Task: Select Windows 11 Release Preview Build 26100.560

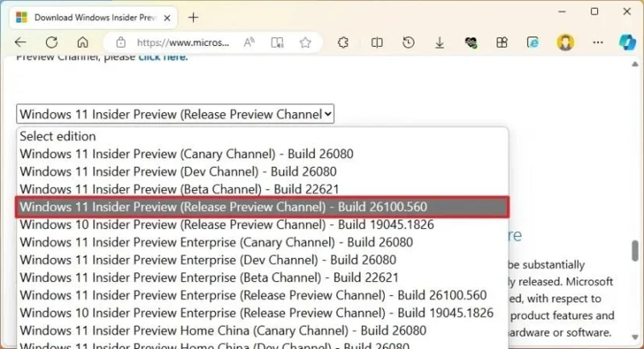Action: 262,207
